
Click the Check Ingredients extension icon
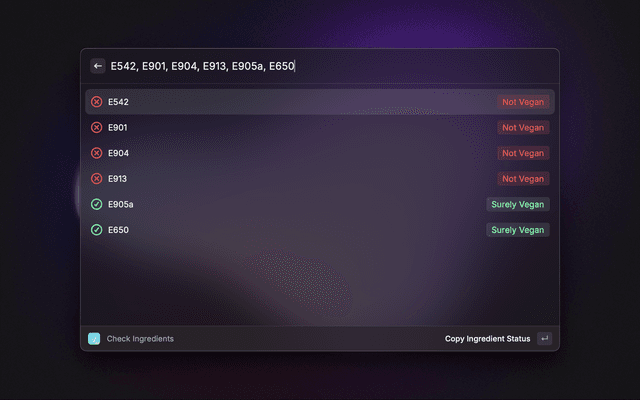point(94,338)
